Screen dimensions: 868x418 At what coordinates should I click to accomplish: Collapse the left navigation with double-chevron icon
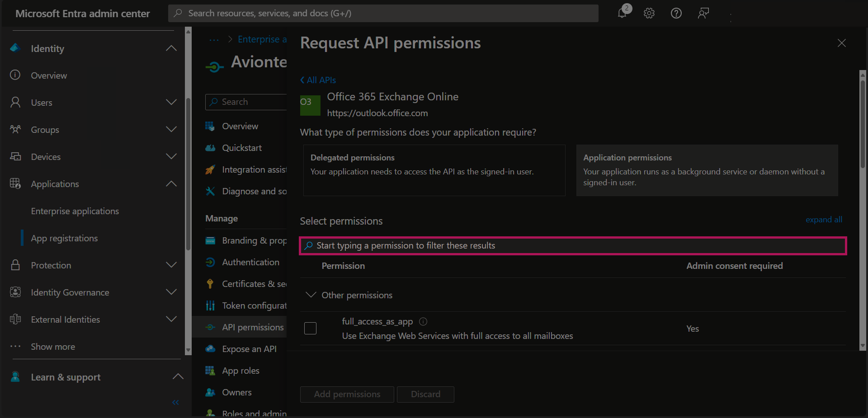click(x=175, y=402)
